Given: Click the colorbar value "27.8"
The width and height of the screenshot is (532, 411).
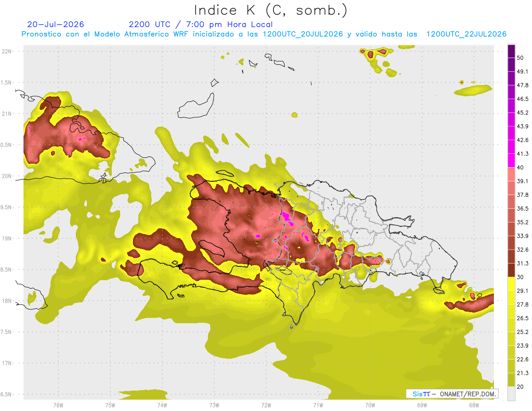Looking at the screenshot, I should point(523,305).
